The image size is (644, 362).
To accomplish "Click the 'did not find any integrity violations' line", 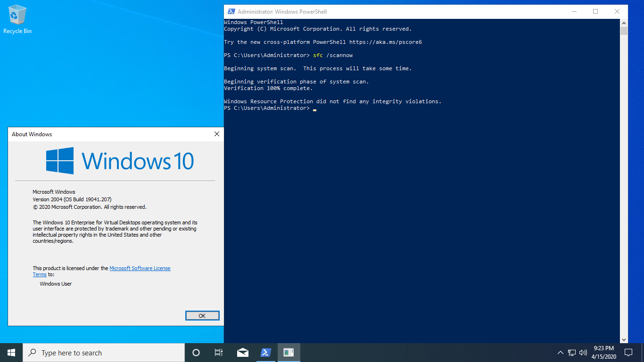I will coord(333,101).
